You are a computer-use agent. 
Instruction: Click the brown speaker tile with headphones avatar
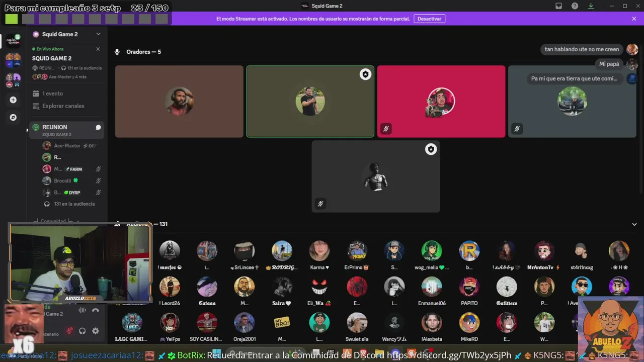coord(179,101)
